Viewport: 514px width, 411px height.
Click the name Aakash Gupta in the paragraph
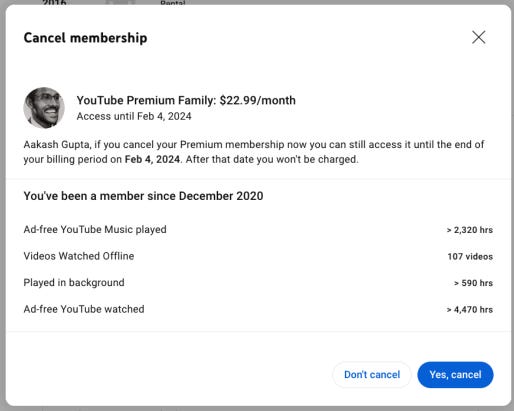pyautogui.click(x=57, y=145)
